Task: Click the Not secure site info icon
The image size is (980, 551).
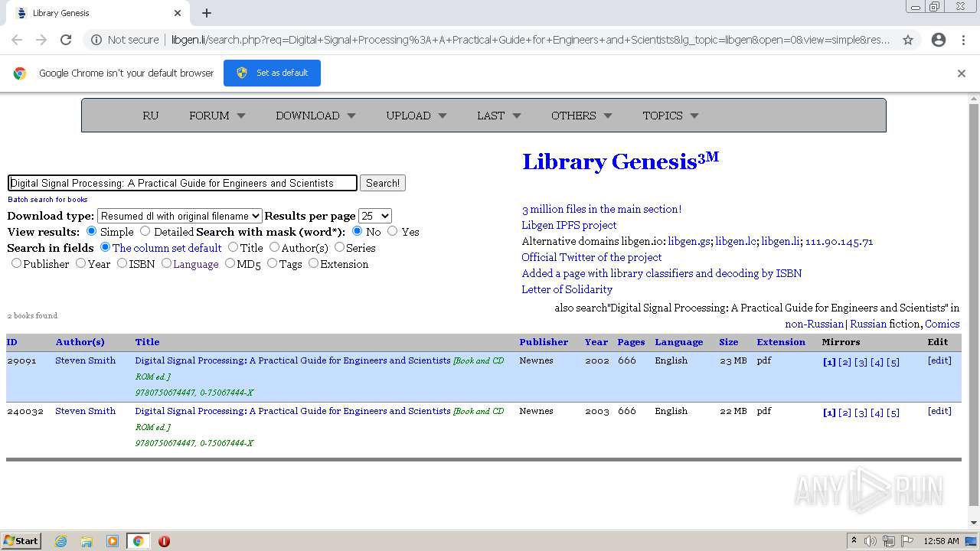Action: tap(96, 40)
